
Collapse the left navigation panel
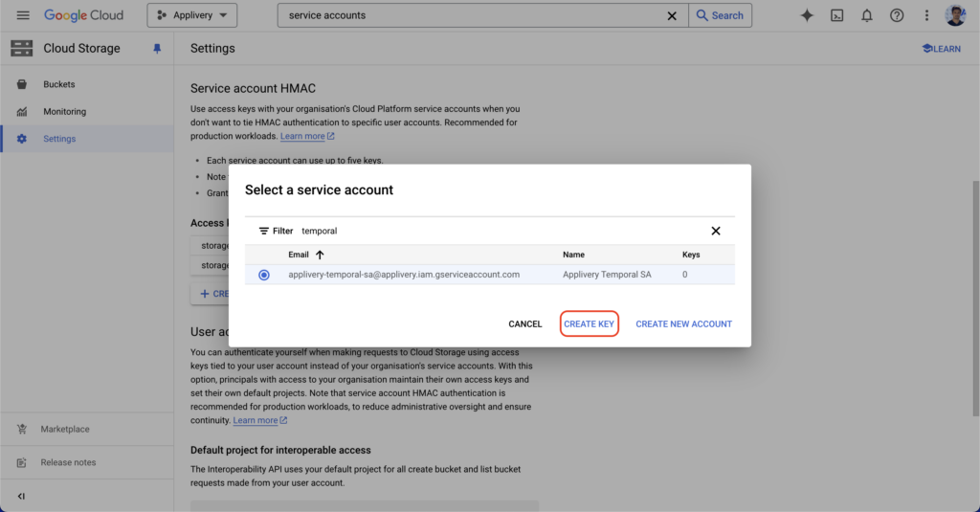21,497
